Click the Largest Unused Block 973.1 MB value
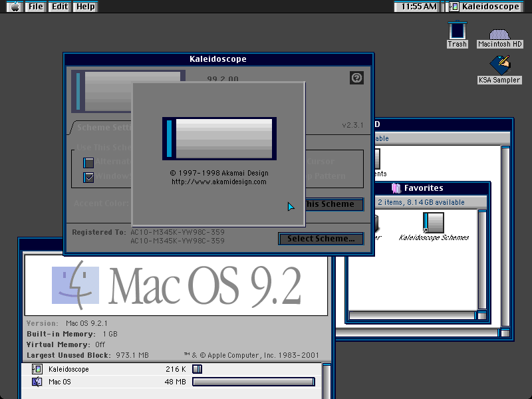 pos(132,355)
